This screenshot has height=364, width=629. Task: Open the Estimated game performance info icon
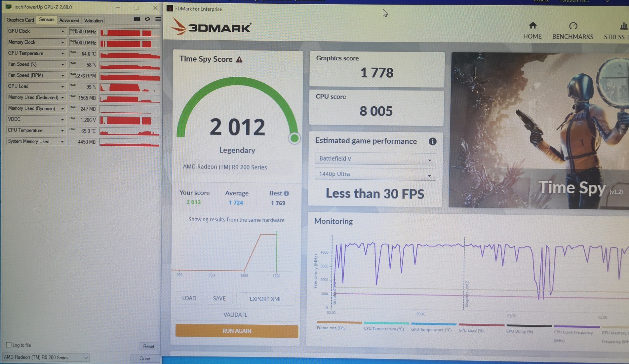[432, 141]
